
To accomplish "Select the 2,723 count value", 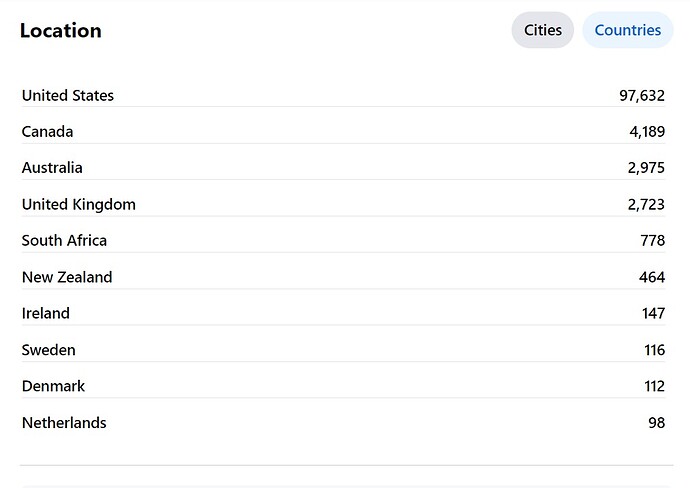I will (x=646, y=205).
